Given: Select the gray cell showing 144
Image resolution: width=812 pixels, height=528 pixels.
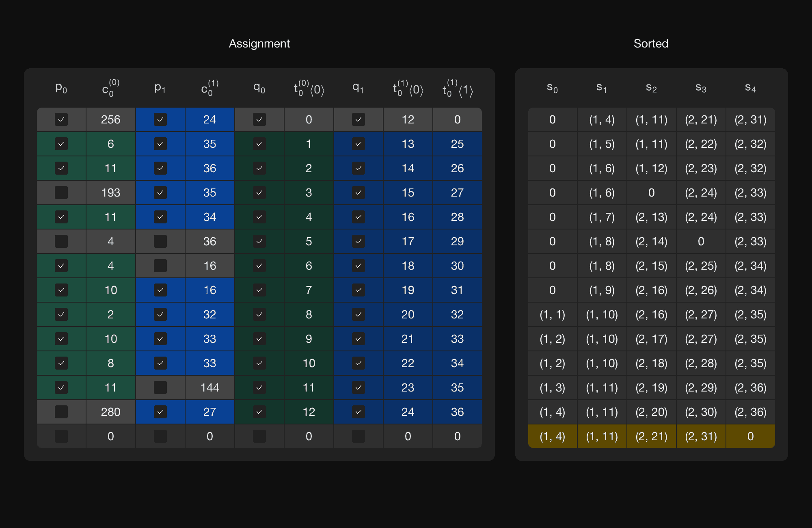Looking at the screenshot, I should 209,387.
